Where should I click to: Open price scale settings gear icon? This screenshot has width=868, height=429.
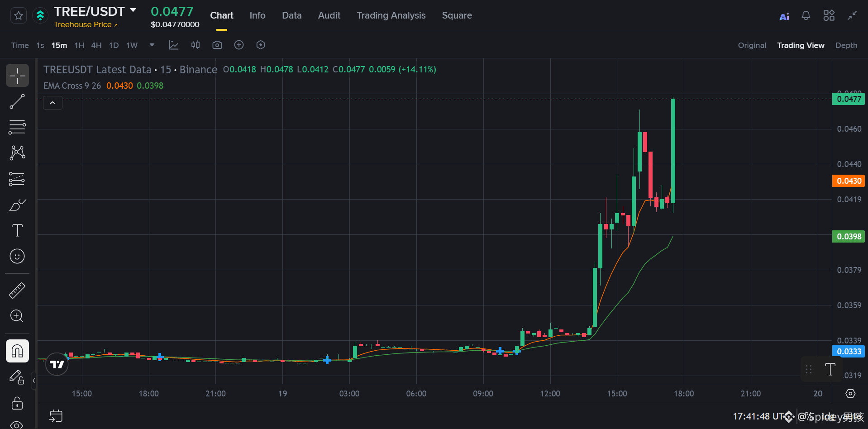click(x=850, y=394)
